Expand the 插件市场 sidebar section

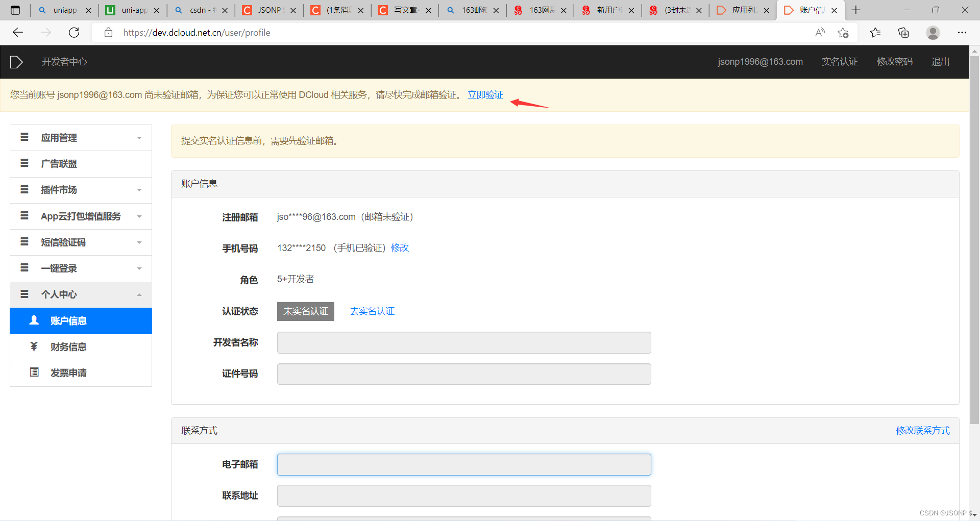pyautogui.click(x=139, y=190)
